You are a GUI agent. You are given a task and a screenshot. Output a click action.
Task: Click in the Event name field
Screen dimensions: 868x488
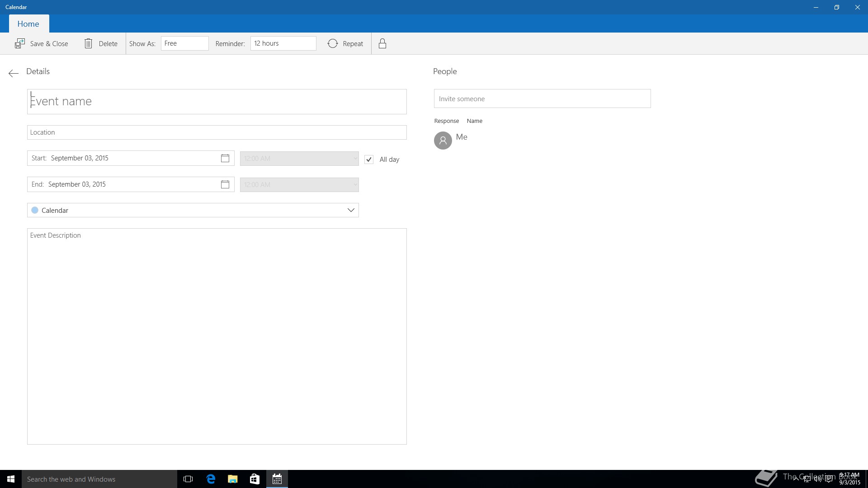[x=217, y=102]
